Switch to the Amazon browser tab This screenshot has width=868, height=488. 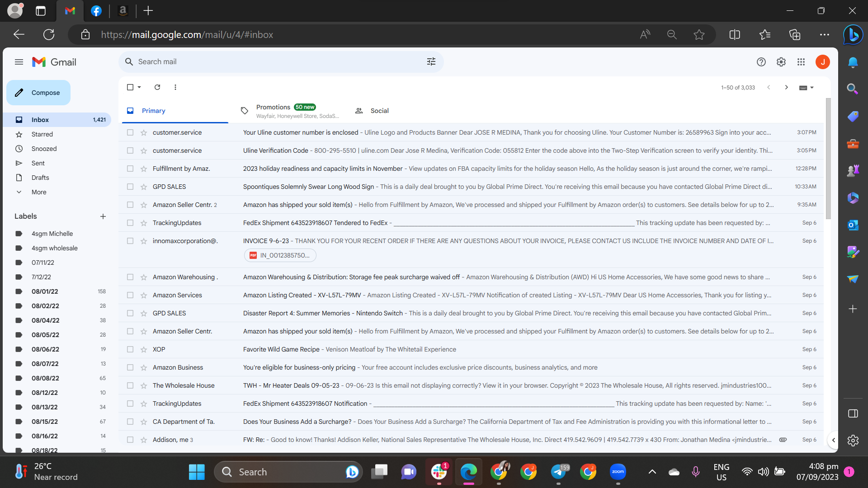pos(123,11)
